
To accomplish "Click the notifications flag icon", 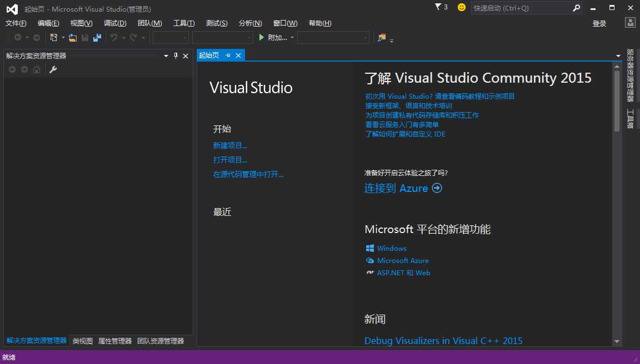I will (438, 7).
